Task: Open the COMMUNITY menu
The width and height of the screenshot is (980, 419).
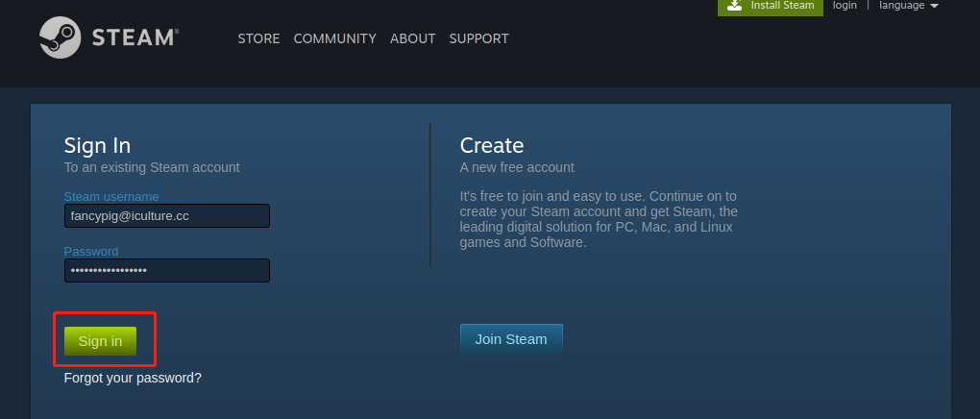Action: (335, 38)
